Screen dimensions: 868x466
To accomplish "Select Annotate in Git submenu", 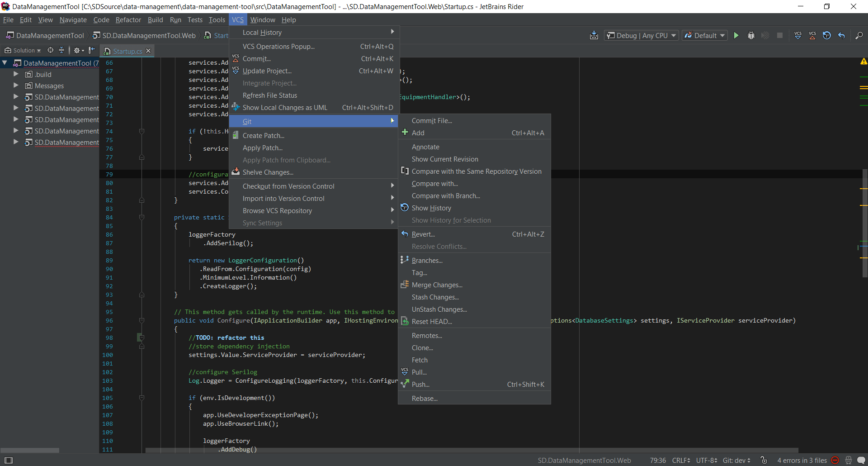I will (474, 147).
